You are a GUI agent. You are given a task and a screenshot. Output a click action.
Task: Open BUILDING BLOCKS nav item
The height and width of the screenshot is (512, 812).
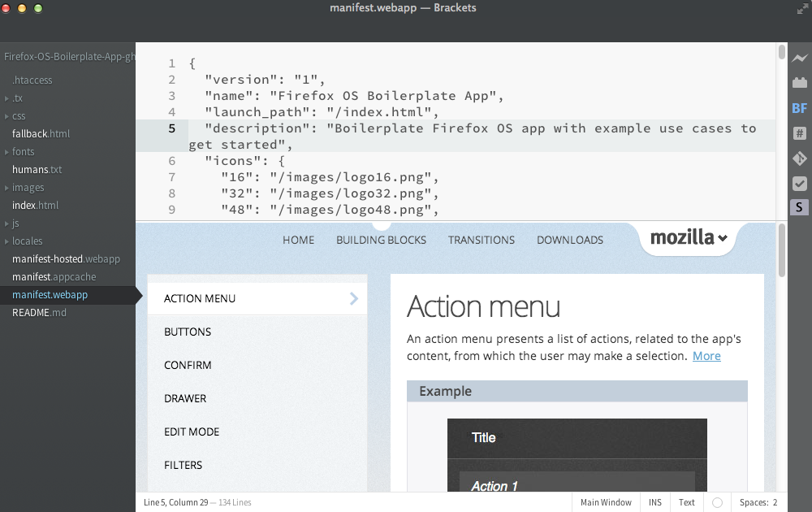381,241
